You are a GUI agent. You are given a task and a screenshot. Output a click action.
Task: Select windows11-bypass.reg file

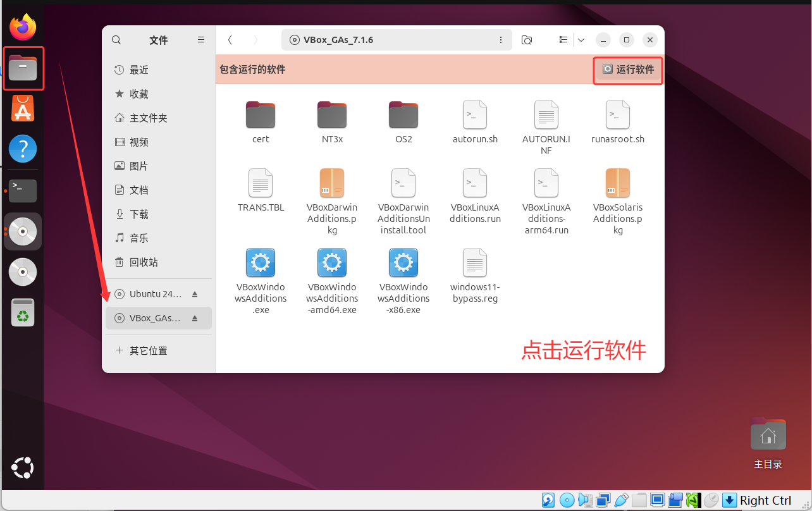[x=475, y=276]
